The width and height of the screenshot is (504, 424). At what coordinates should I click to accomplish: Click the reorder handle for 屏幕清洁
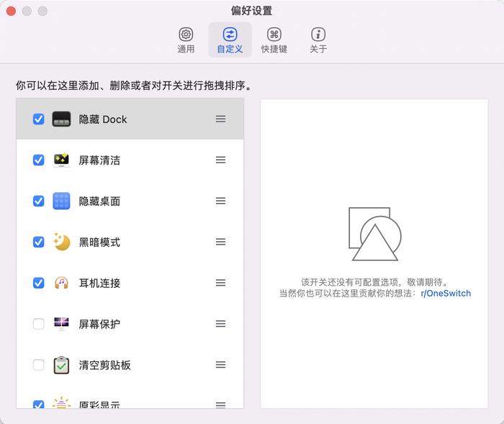coord(220,160)
